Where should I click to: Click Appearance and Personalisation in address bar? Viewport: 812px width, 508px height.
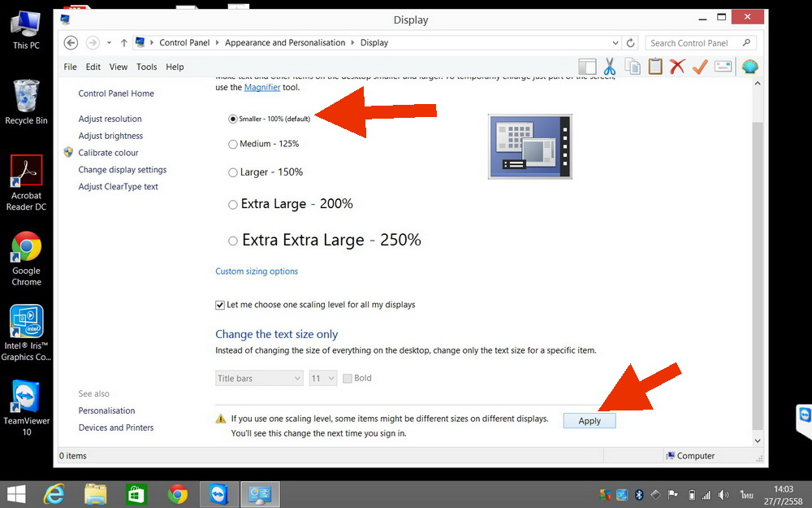pos(285,42)
